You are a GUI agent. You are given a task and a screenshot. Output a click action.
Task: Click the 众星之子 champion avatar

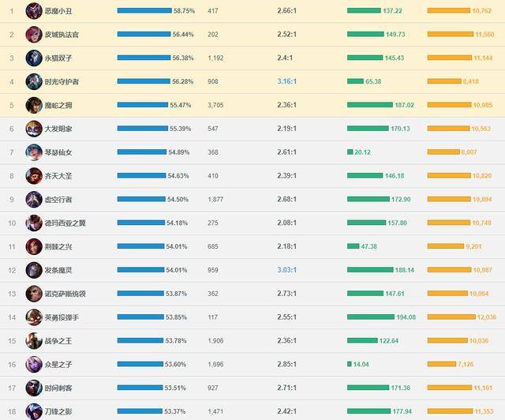34,364
